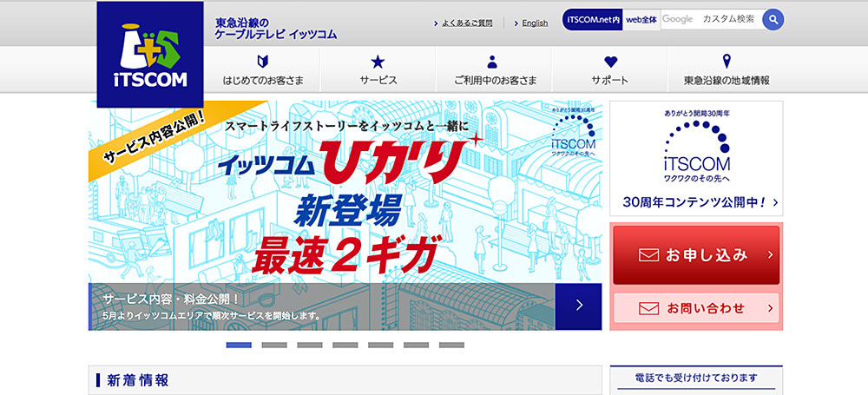The height and width of the screenshot is (395, 868).
Task: Select the sixth carousel slide indicator
Action: tap(416, 346)
